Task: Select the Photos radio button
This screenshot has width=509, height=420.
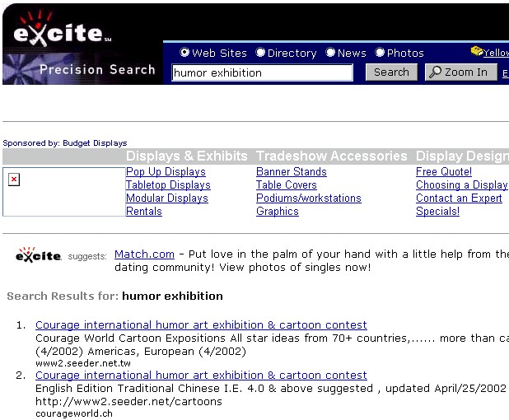Action: (x=380, y=52)
